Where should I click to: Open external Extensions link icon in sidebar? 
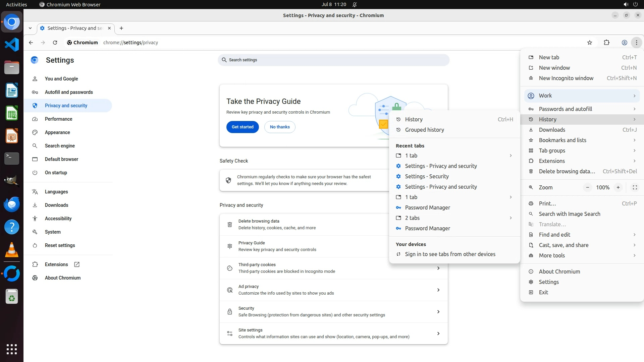77,264
